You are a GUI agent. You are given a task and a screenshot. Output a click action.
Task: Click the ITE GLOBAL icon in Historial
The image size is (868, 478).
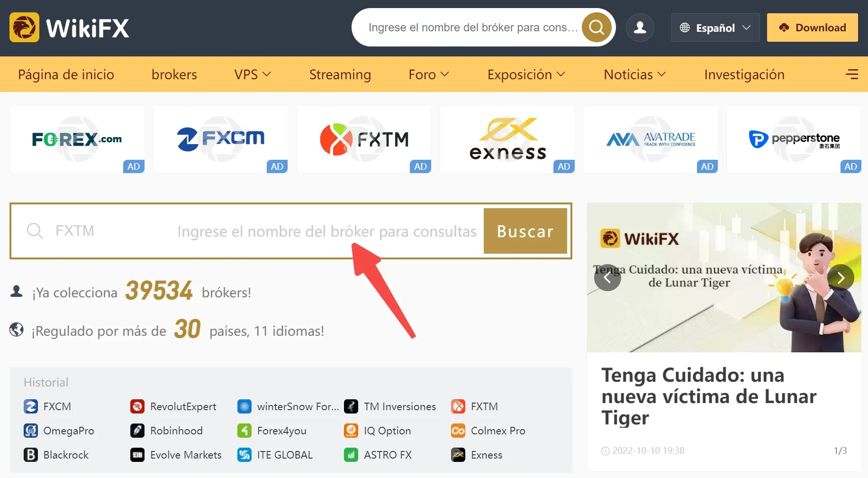(x=244, y=455)
